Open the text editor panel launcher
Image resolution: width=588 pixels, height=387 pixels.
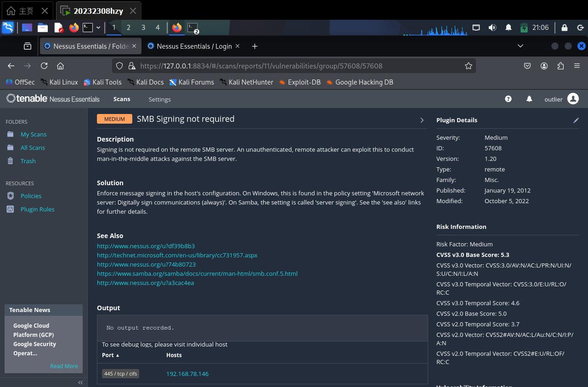click(x=58, y=28)
